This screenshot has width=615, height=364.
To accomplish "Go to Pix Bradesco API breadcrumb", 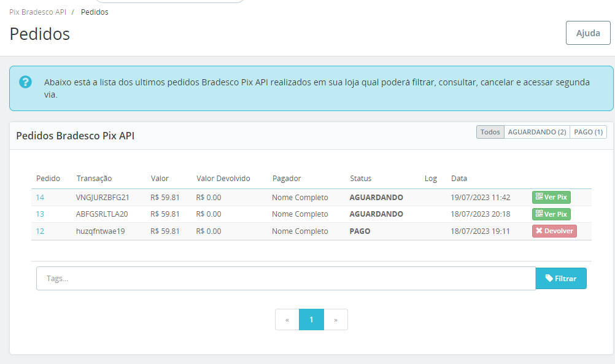I will coord(37,12).
